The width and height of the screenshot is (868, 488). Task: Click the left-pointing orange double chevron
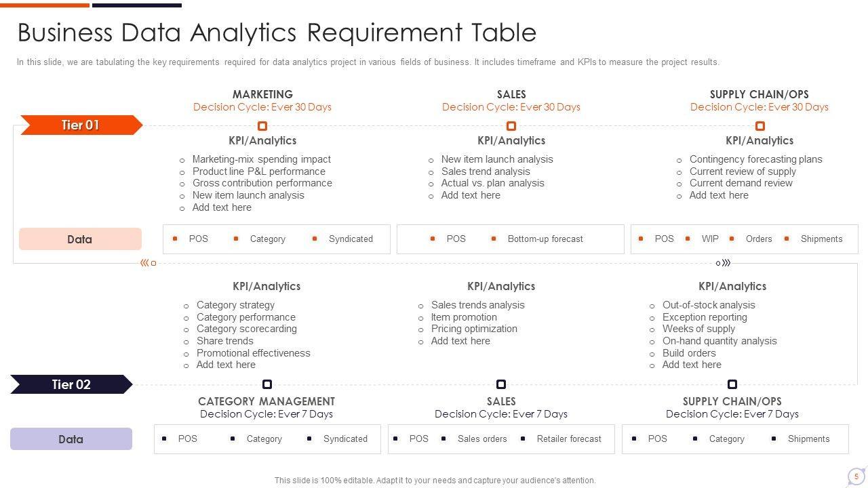[x=144, y=263]
